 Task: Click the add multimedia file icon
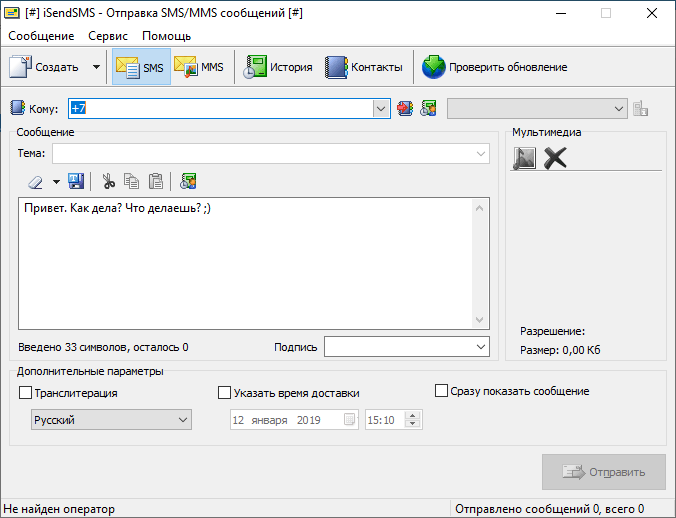tap(525, 158)
